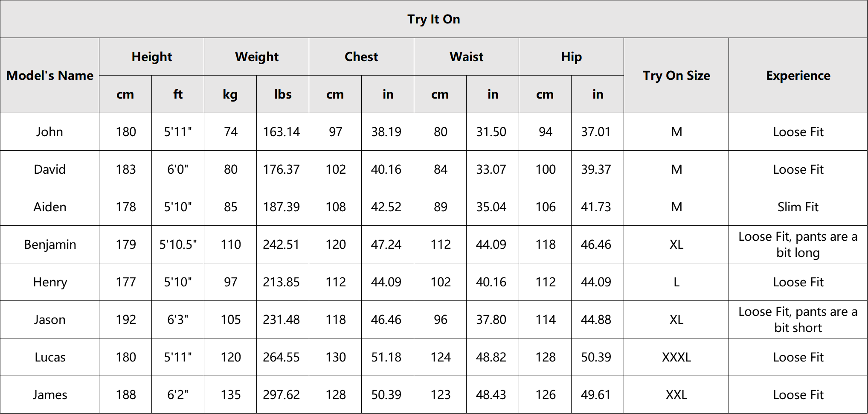
Task: Click the Hip column header
Action: [x=571, y=57]
